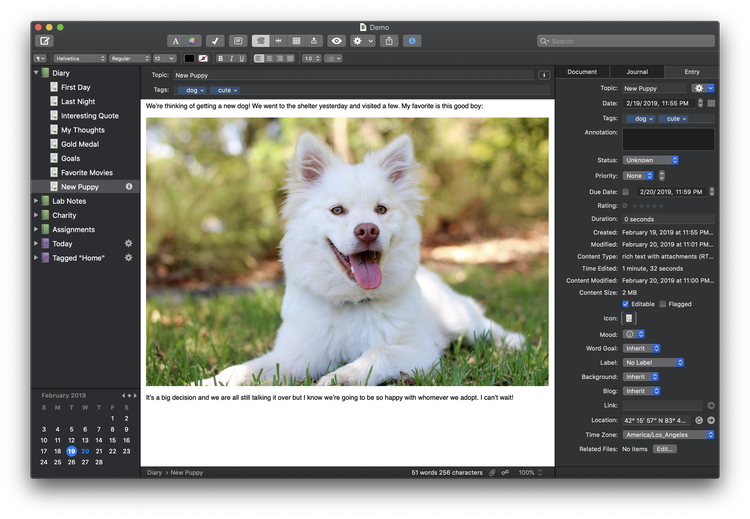Screen dimensions: 750x519
Task: Open the Time Zone dropdown
Action: coord(668,435)
